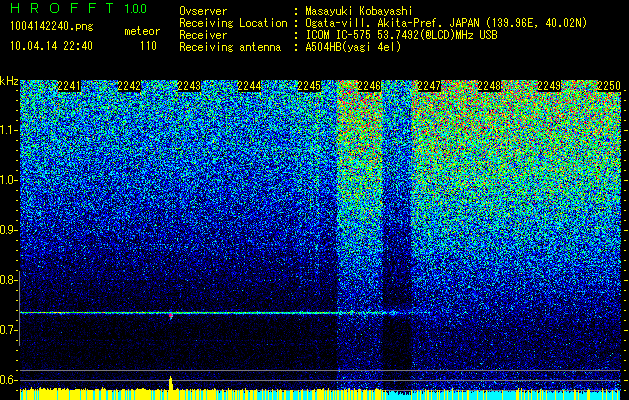Screen dimensions: 629x400
Task: Click the HROFFT 1.0.0 title text
Action: [79, 8]
